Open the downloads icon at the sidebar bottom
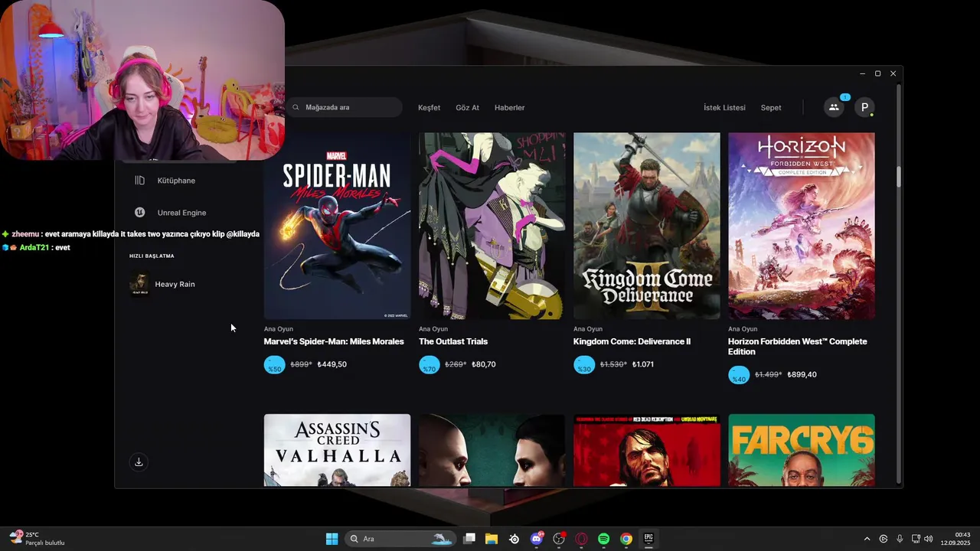This screenshot has height=551, width=980. coord(139,462)
